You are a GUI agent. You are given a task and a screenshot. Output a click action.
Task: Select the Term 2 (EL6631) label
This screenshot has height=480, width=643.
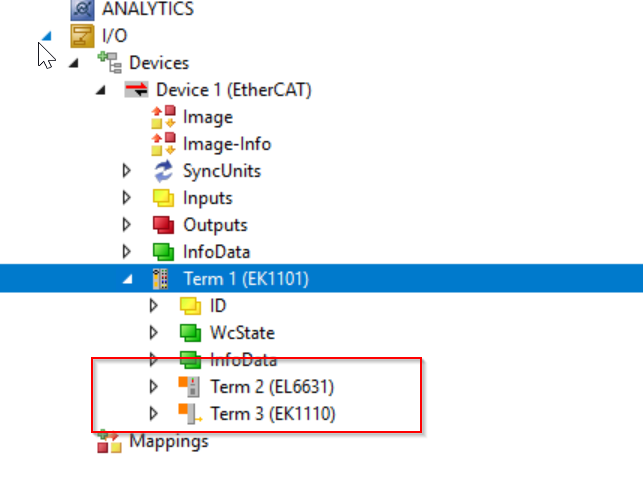(x=272, y=387)
